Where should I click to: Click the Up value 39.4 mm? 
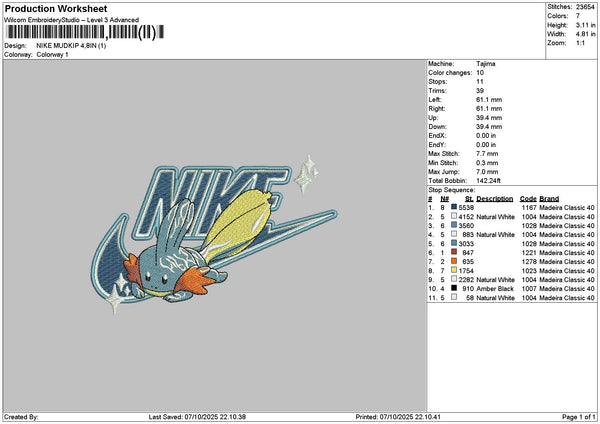click(489, 118)
